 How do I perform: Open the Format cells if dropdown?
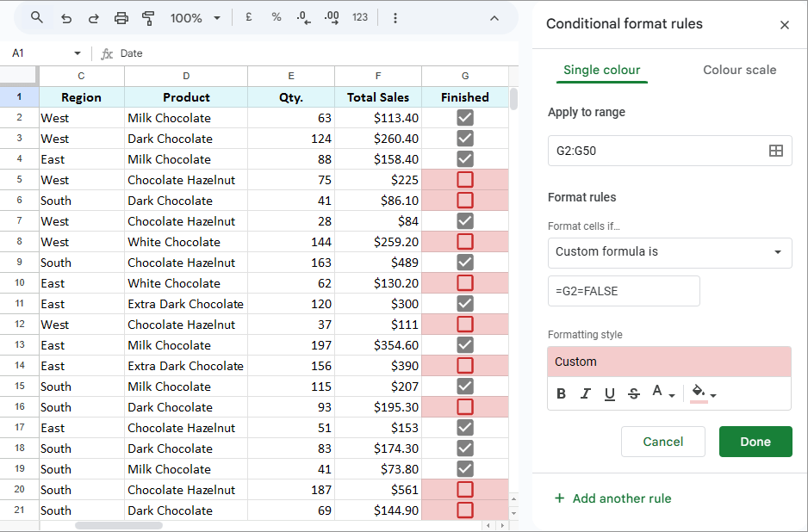[669, 253]
